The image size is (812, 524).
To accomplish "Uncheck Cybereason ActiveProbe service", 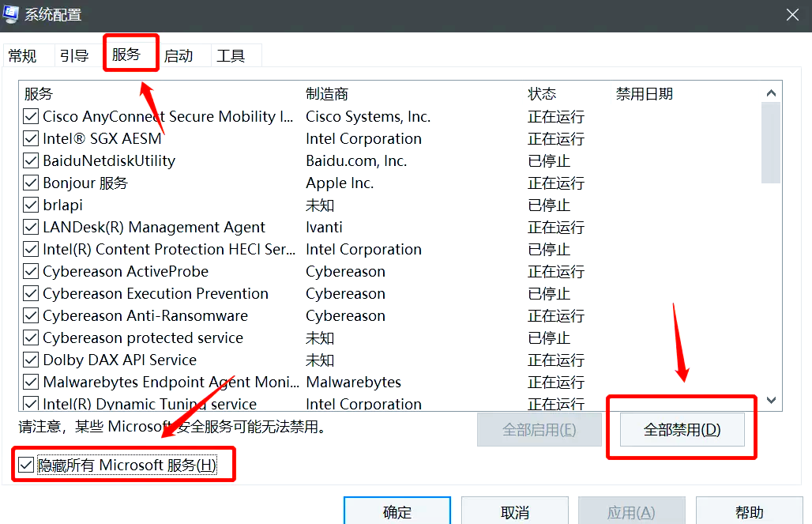I will [31, 272].
